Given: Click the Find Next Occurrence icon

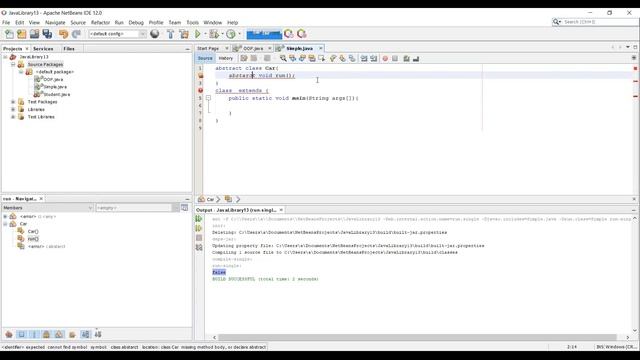Looking at the screenshot, I should click(x=302, y=58).
